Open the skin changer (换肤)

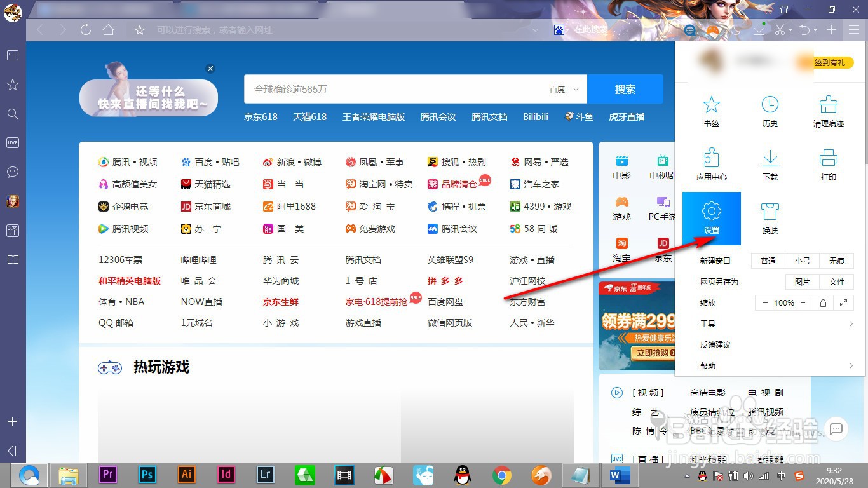[x=770, y=218]
